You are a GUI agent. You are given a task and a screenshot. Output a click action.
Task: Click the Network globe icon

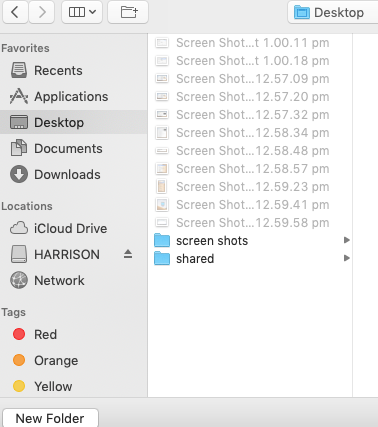(x=19, y=280)
